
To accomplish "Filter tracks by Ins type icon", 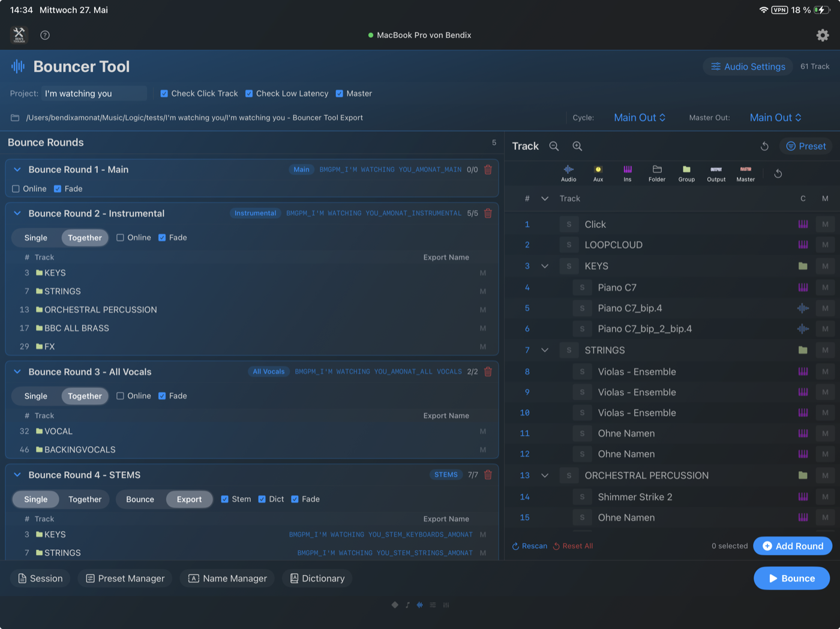I will [x=628, y=173].
